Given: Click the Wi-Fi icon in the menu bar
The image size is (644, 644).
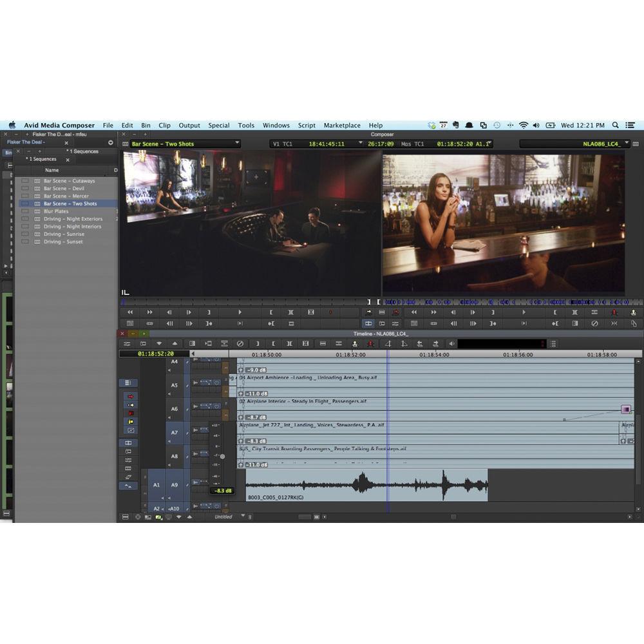Looking at the screenshot, I should (x=524, y=125).
